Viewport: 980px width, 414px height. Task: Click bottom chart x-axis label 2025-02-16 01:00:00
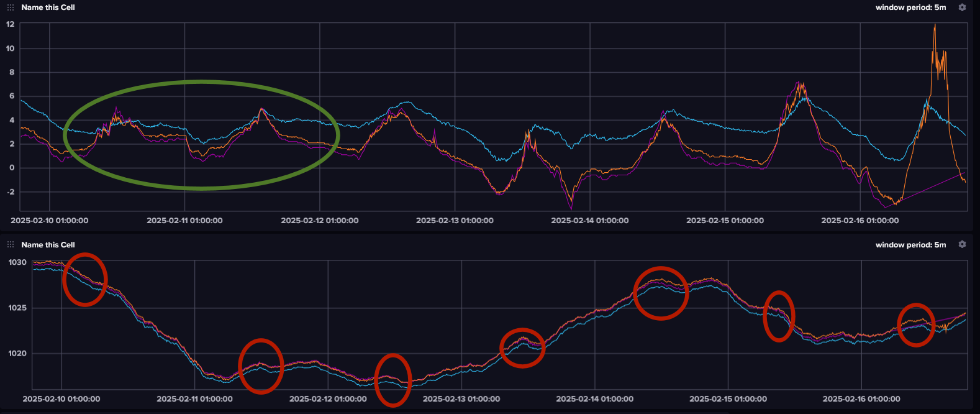click(x=861, y=399)
